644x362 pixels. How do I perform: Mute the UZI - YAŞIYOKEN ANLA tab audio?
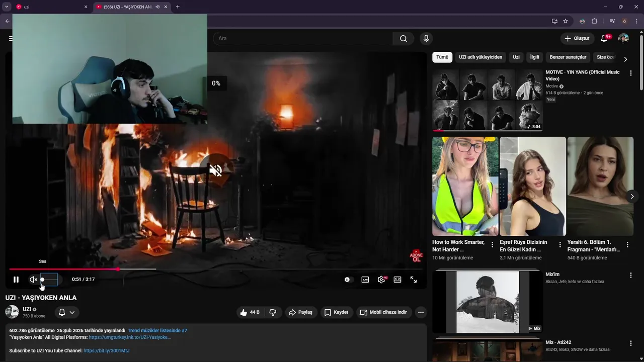click(x=157, y=7)
